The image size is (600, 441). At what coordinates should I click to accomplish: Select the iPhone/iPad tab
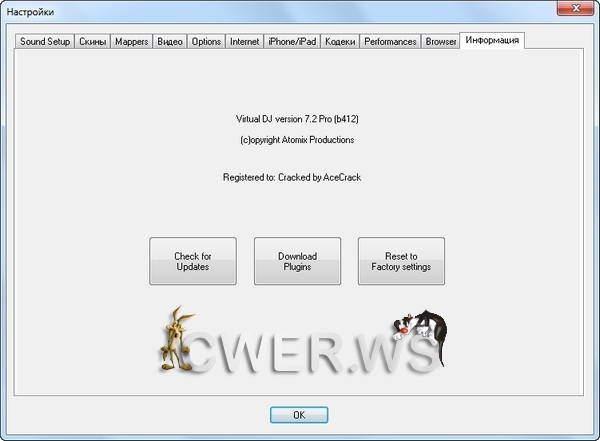[292, 42]
